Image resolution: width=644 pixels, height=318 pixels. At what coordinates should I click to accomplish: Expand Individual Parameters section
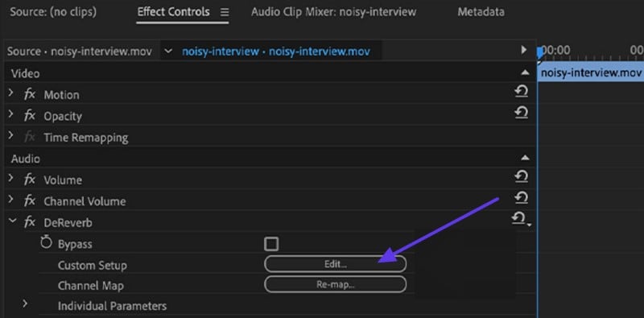[25, 304]
